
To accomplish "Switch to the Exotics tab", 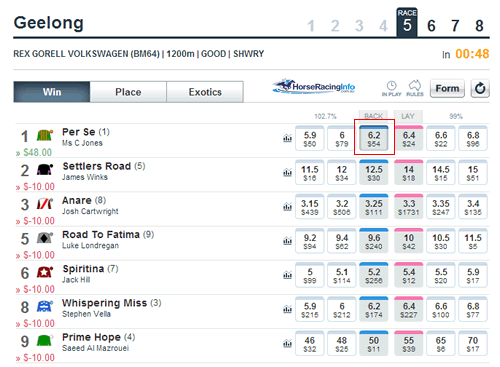I will pyautogui.click(x=205, y=92).
